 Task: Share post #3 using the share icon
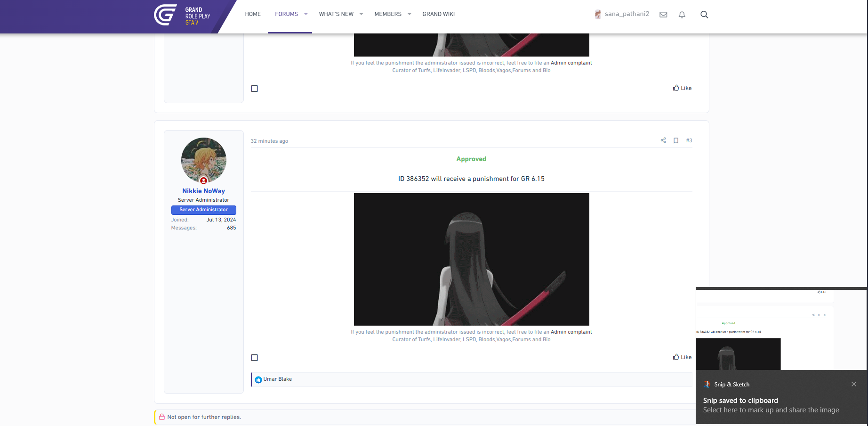663,140
